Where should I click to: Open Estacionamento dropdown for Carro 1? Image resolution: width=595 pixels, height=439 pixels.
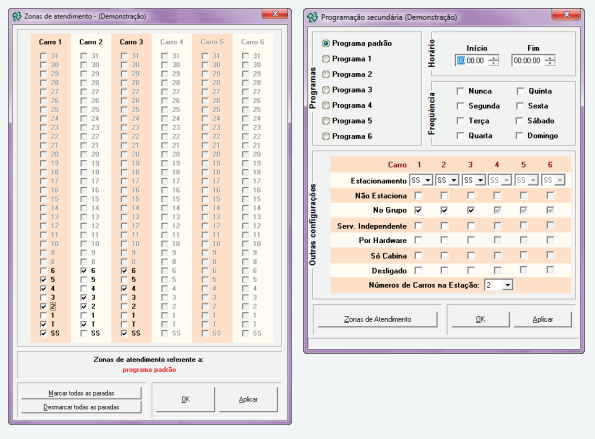tap(428, 180)
